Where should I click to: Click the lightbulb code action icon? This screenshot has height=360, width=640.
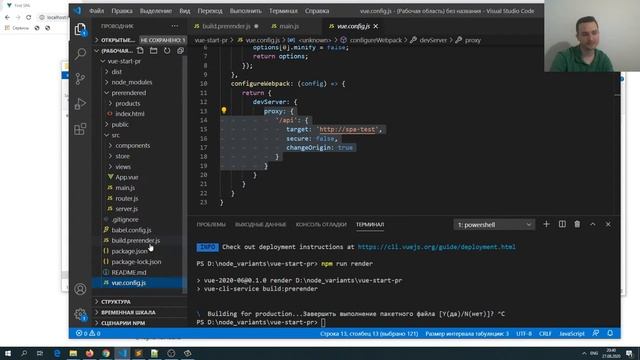(224, 110)
